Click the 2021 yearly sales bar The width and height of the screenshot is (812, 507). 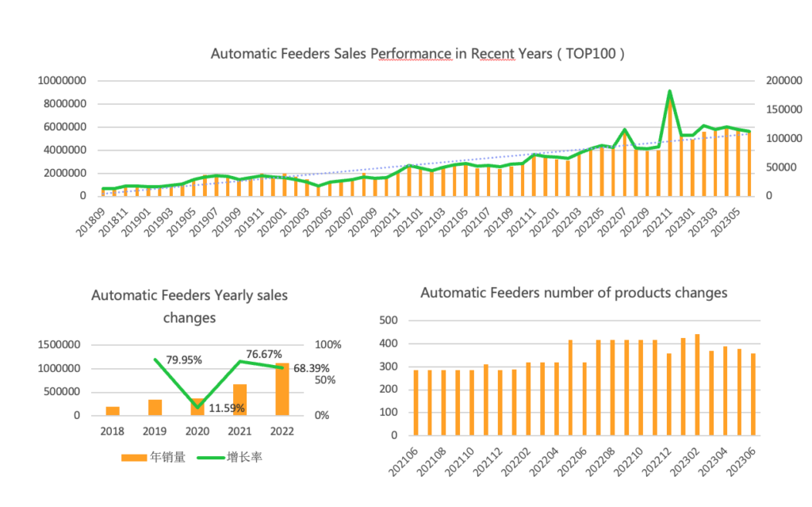239,400
